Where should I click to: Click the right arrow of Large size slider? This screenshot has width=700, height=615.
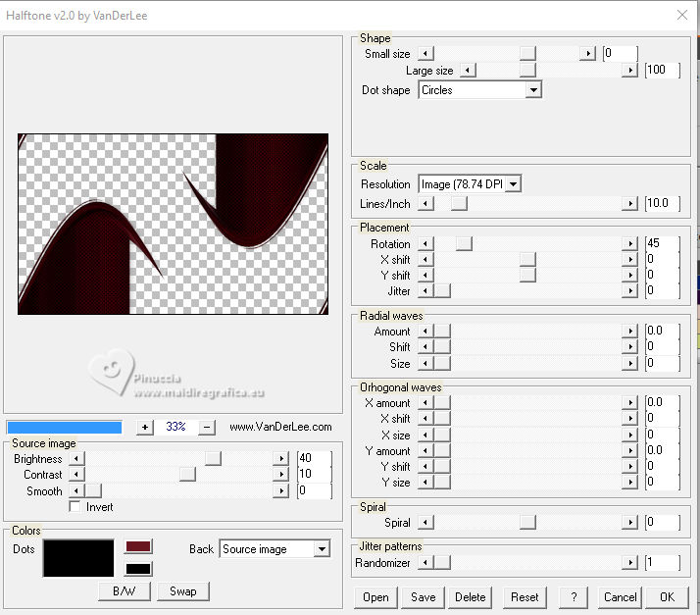click(630, 70)
